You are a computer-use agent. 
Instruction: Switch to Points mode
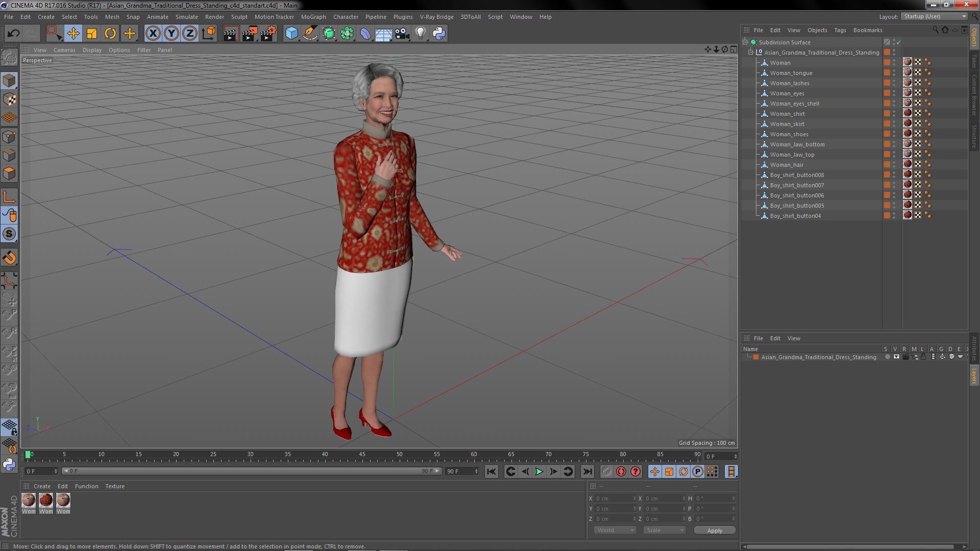click(x=9, y=137)
